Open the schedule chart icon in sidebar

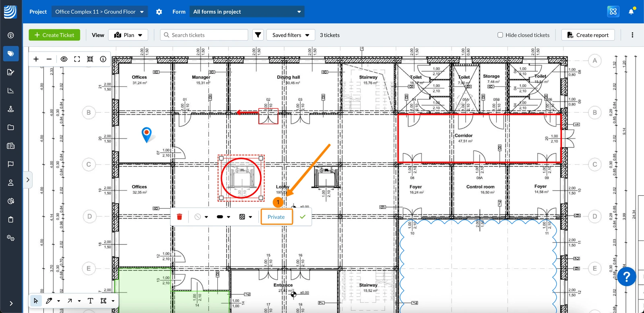pos(11,91)
